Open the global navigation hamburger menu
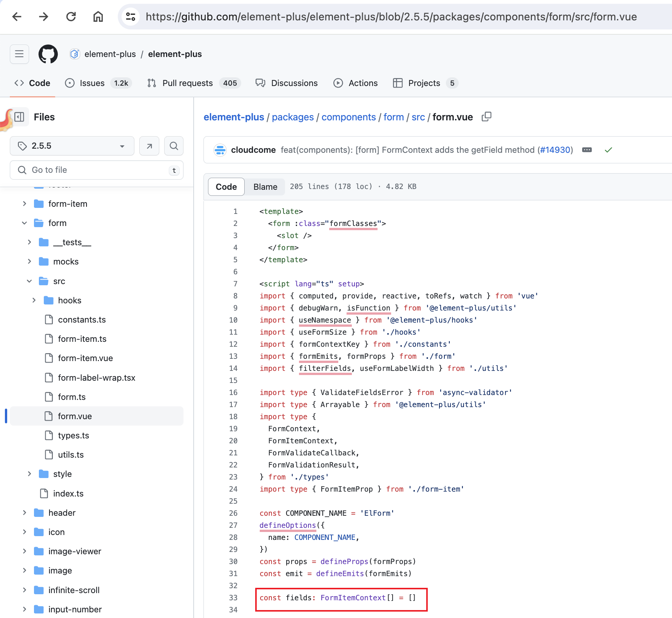 point(19,54)
